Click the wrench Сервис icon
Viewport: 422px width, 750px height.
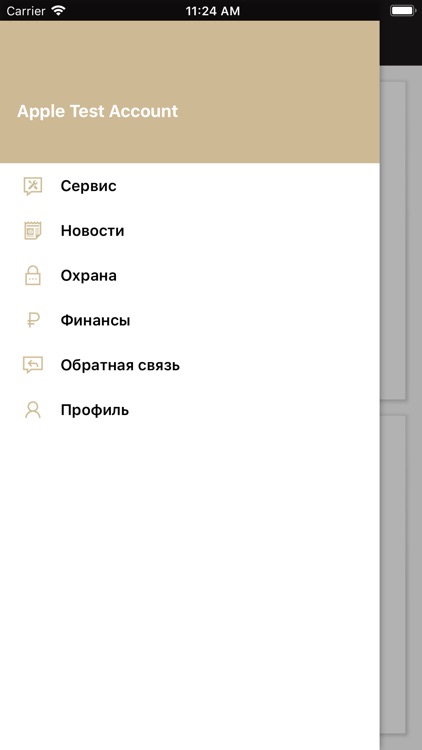pyautogui.click(x=33, y=186)
